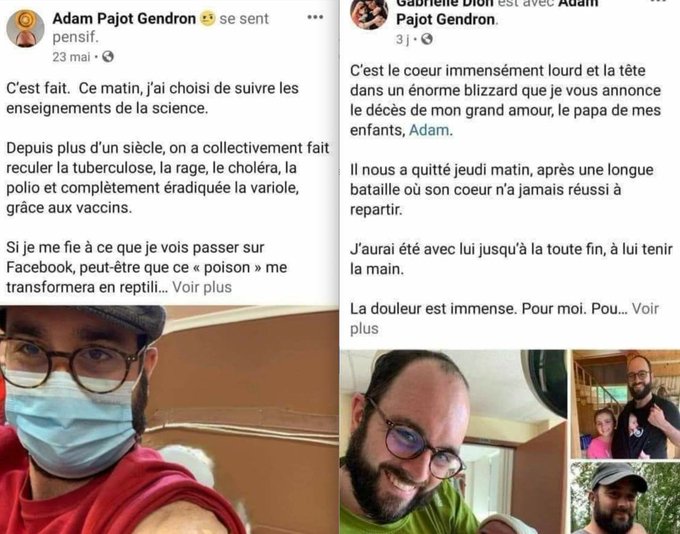Click the right post author's profile picture
Viewport: 680px width, 534px height.
click(369, 13)
